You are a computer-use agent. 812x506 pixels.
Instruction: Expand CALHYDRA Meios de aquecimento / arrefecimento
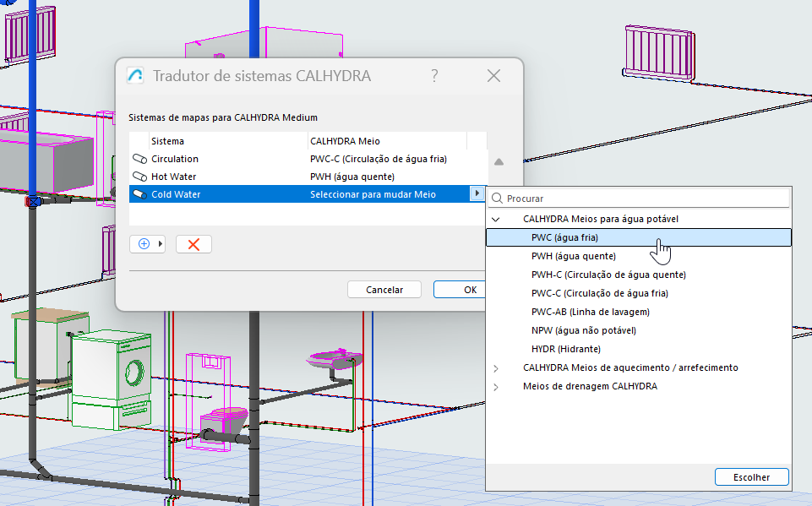496,368
